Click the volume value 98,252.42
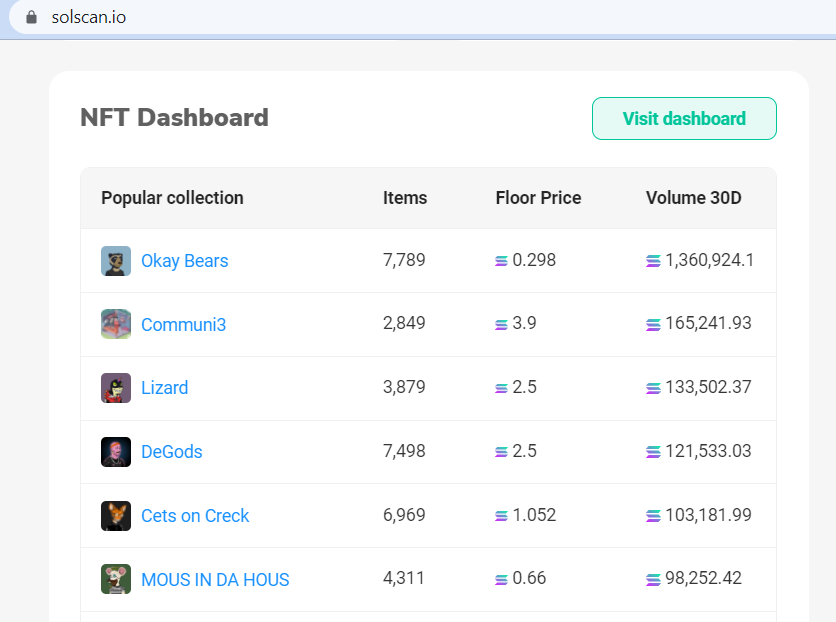This screenshot has height=622, width=836. (704, 578)
